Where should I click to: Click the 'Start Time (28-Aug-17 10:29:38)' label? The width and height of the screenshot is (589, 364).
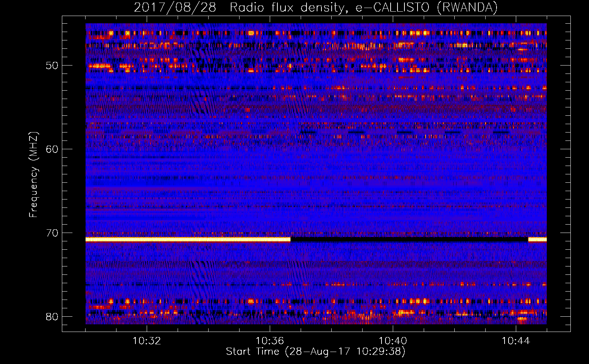316,352
